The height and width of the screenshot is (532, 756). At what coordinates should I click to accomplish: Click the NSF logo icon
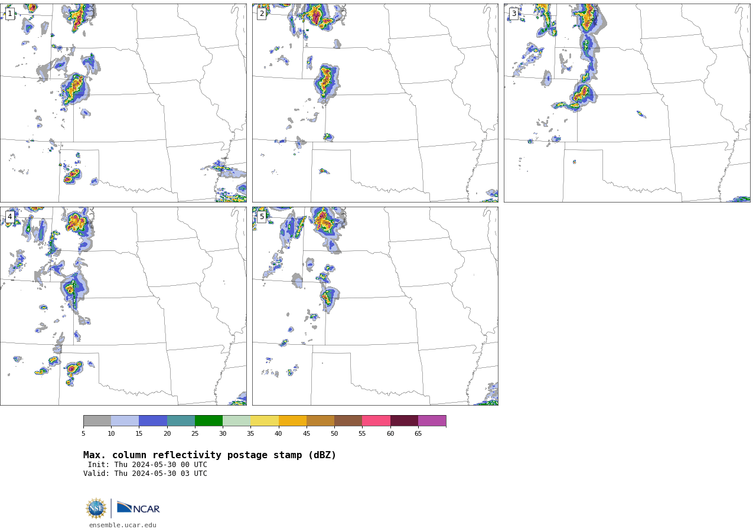pos(96,508)
